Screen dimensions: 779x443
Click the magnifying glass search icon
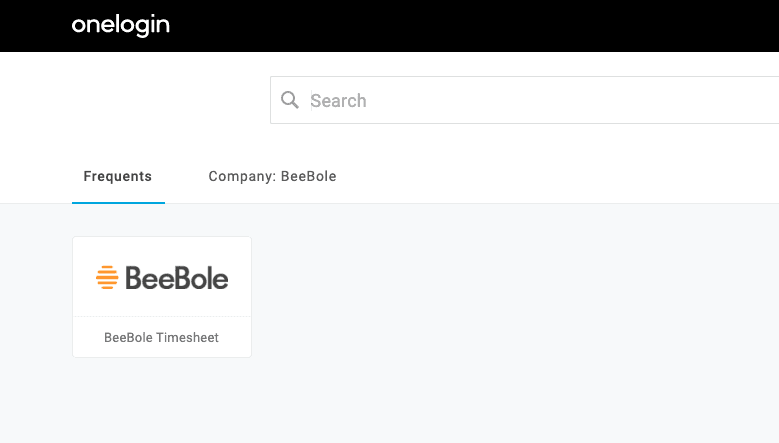point(290,100)
